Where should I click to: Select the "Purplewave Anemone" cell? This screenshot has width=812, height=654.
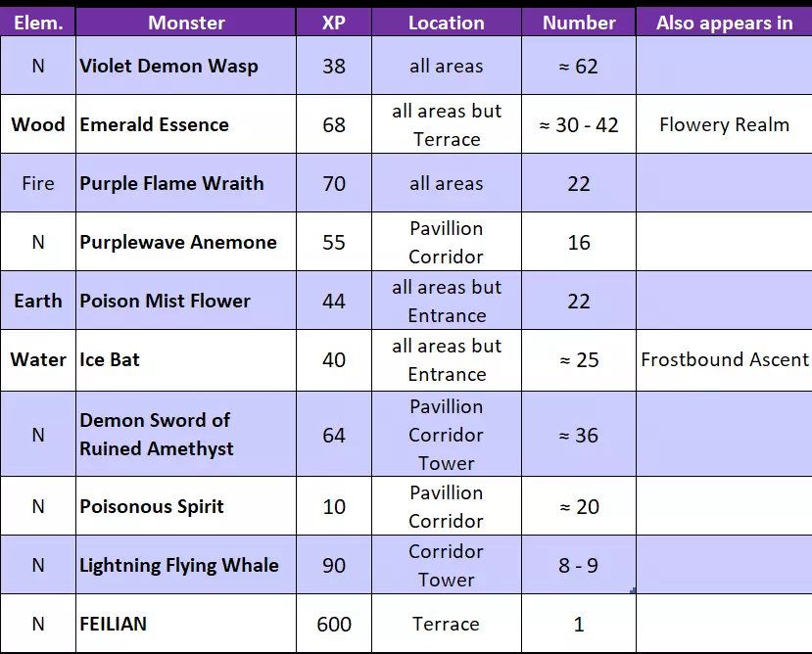coord(178,242)
